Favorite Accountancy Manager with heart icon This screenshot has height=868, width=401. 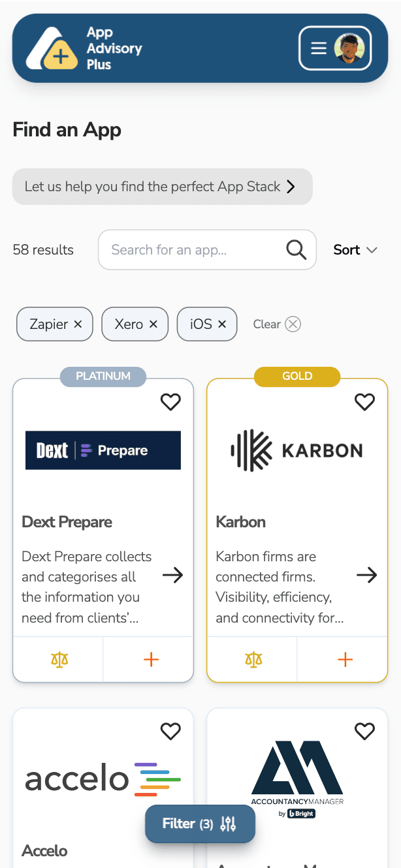tap(364, 732)
